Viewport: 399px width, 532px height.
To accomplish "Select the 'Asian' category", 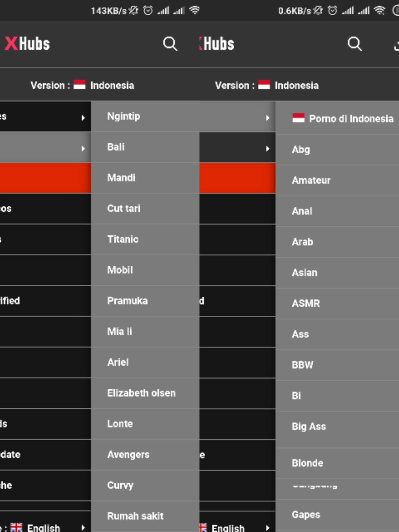I will coord(337,273).
